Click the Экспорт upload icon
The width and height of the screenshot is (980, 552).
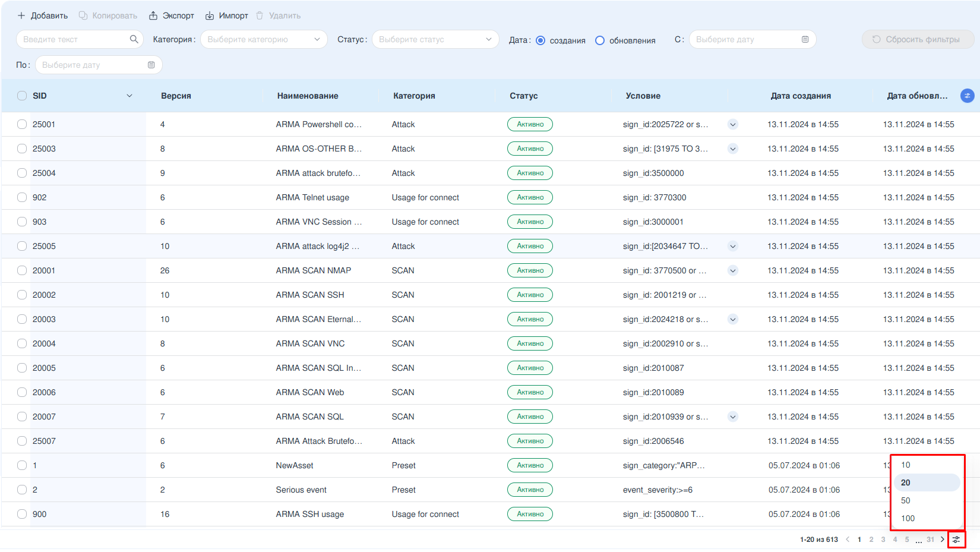coord(153,15)
